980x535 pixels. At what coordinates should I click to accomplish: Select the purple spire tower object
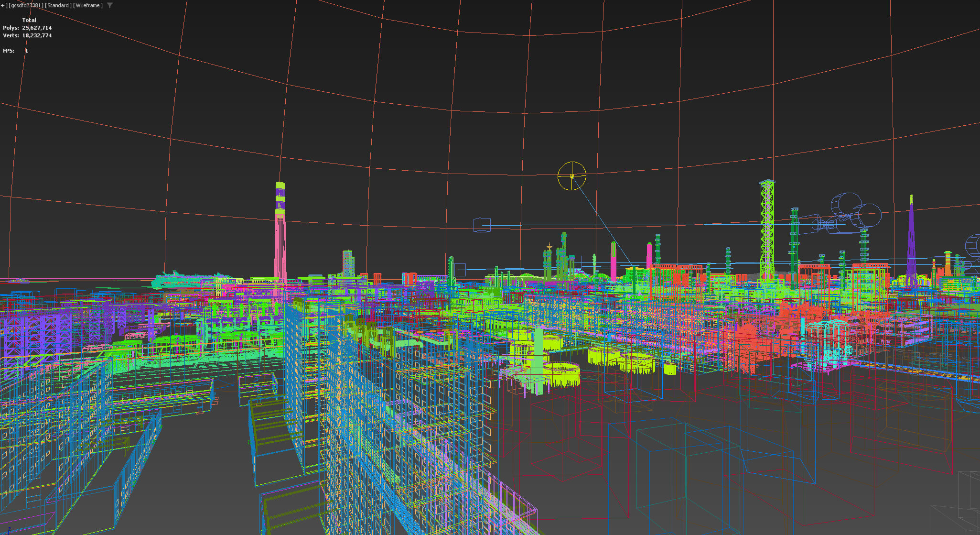pyautogui.click(x=911, y=241)
